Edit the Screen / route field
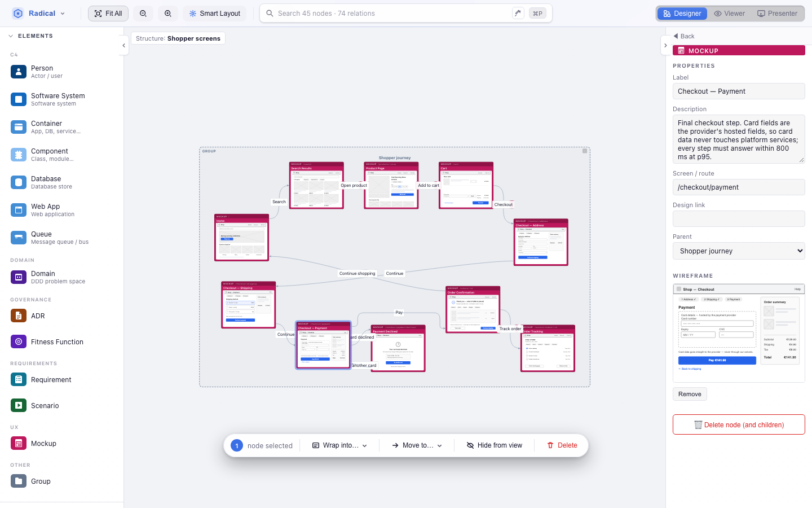 click(739, 187)
